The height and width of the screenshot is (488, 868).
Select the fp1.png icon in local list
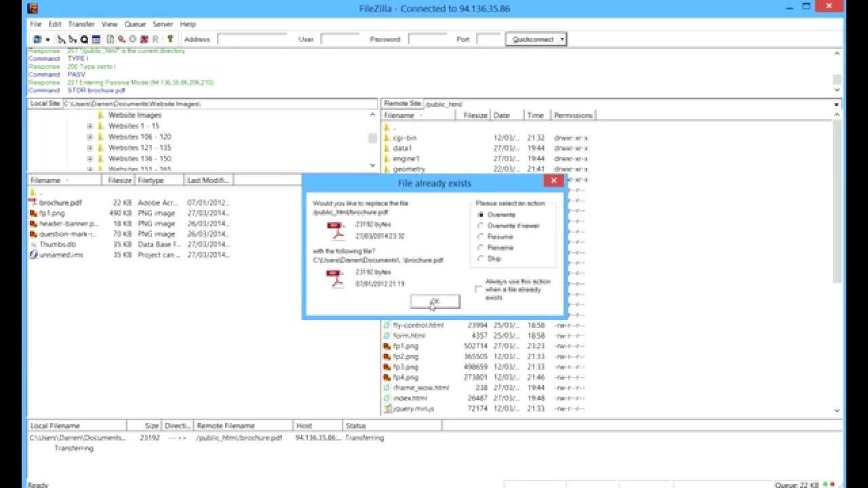coord(34,213)
